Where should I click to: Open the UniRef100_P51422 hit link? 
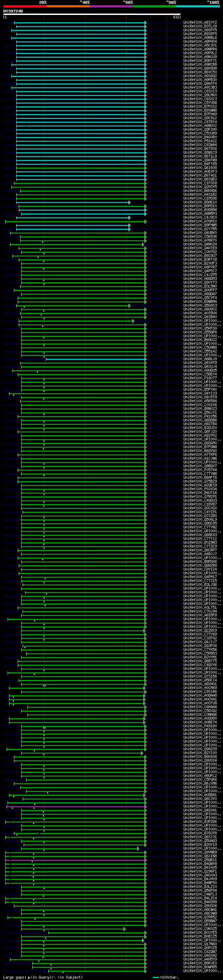(200, 141)
